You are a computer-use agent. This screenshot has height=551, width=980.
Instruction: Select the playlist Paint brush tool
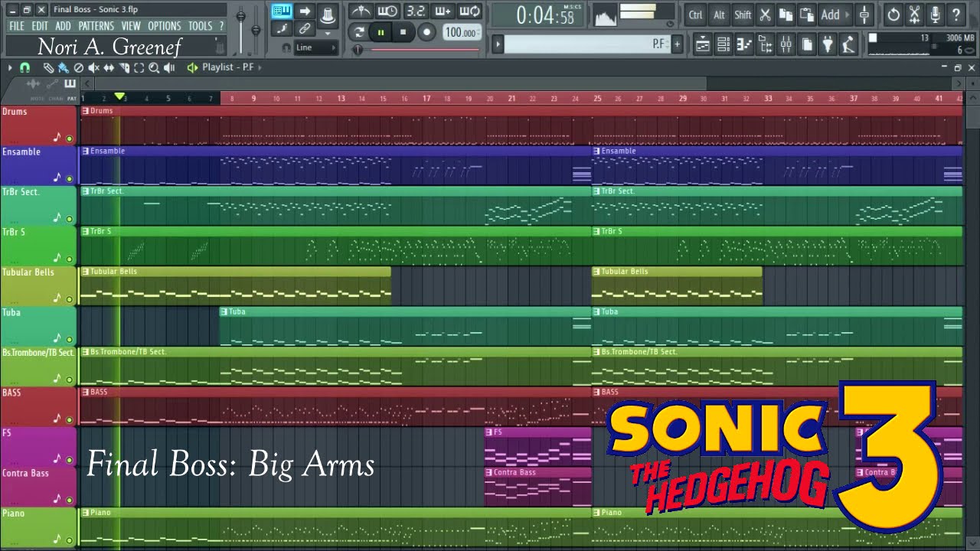coord(63,67)
